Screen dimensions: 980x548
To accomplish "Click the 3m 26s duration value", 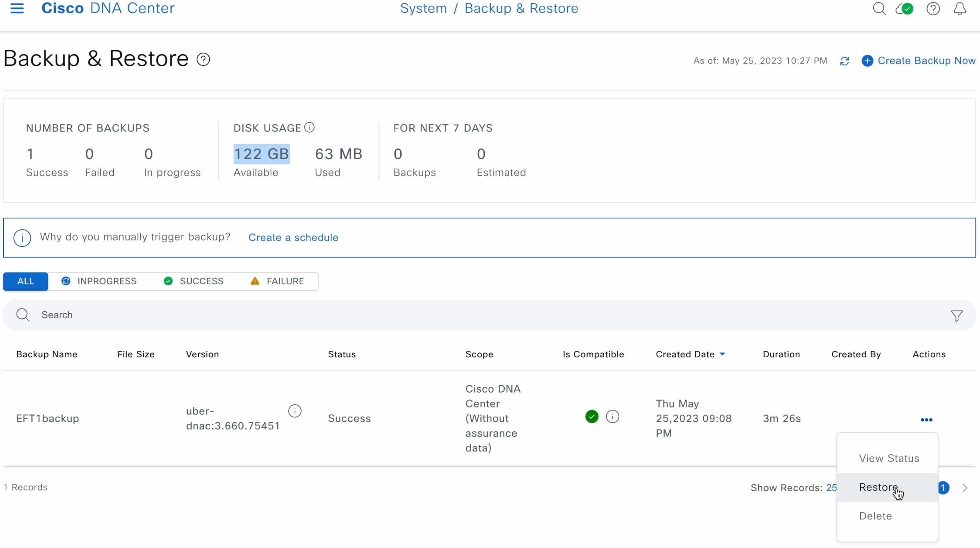I will (x=782, y=419).
